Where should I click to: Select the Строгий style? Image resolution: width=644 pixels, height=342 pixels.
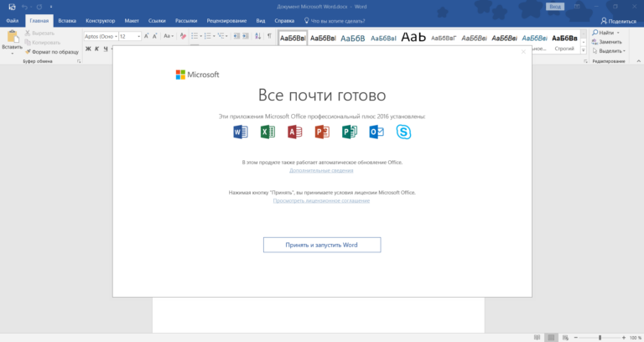(564, 41)
